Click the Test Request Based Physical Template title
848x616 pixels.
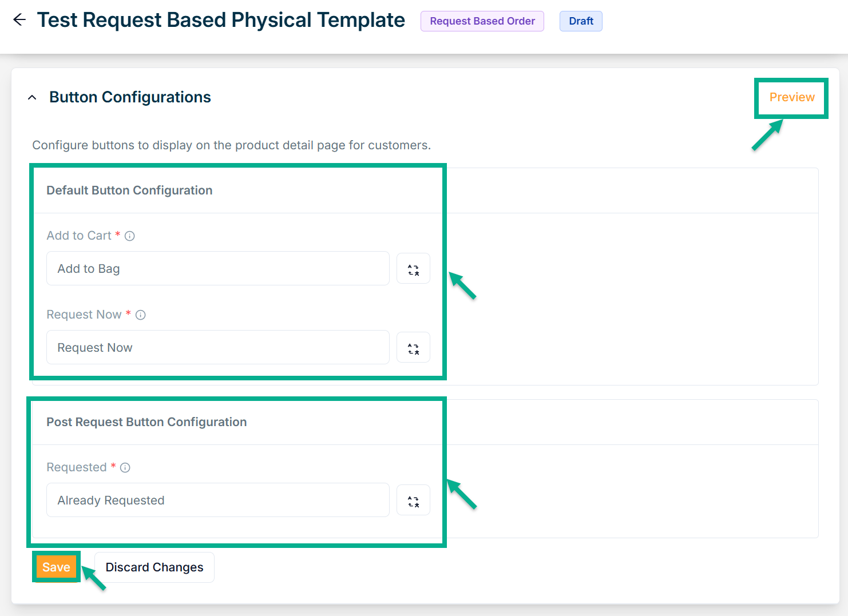coord(221,20)
